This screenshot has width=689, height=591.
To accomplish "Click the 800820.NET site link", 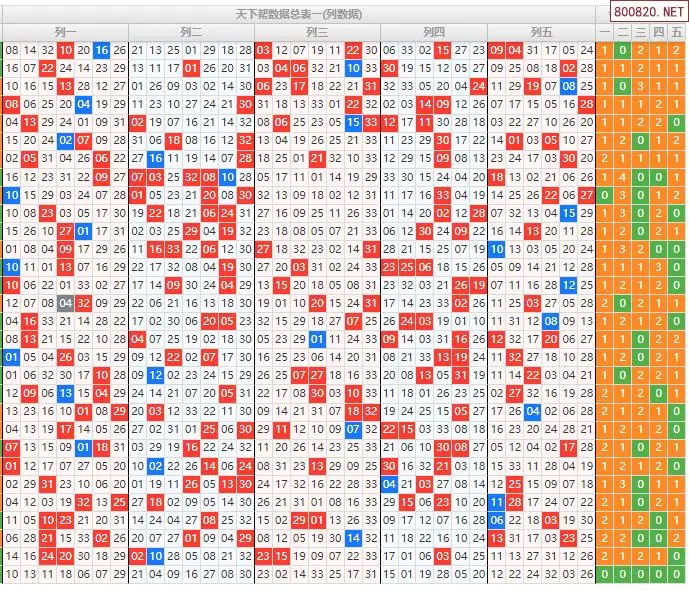I will click(x=649, y=14).
